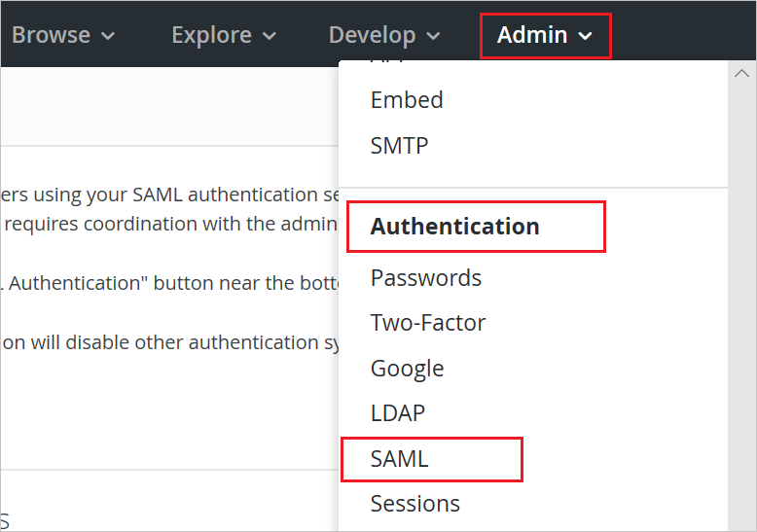The height and width of the screenshot is (532, 757).
Task: Select SMTP in Admin menu
Action: click(x=399, y=145)
